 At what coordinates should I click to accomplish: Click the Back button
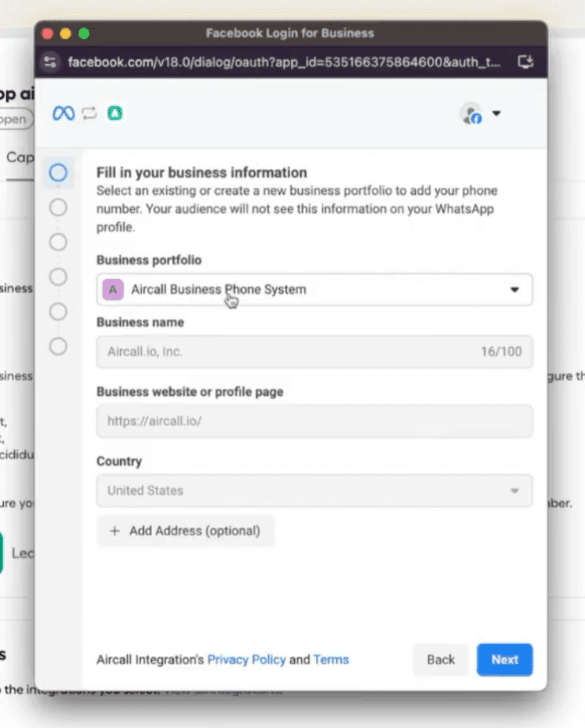point(441,659)
